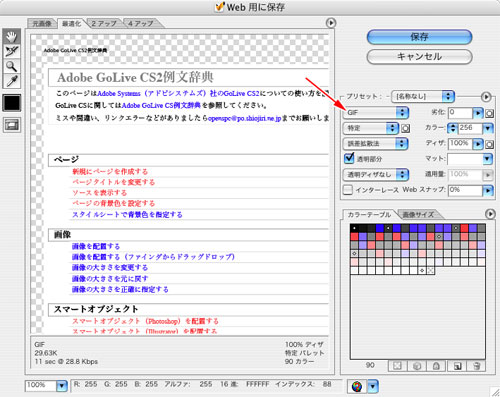Open the プリセット [名称なし] dropdown
The image size is (500, 397).
pyautogui.click(x=423, y=96)
